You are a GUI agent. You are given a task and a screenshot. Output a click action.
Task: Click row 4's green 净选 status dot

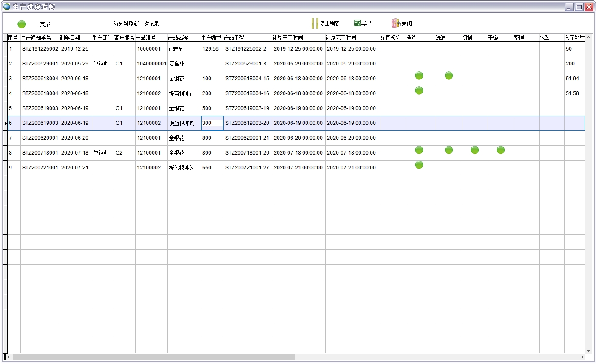[419, 90]
